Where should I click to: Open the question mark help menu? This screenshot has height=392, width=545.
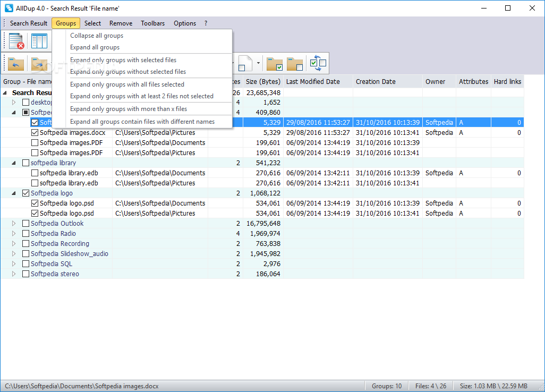[206, 23]
